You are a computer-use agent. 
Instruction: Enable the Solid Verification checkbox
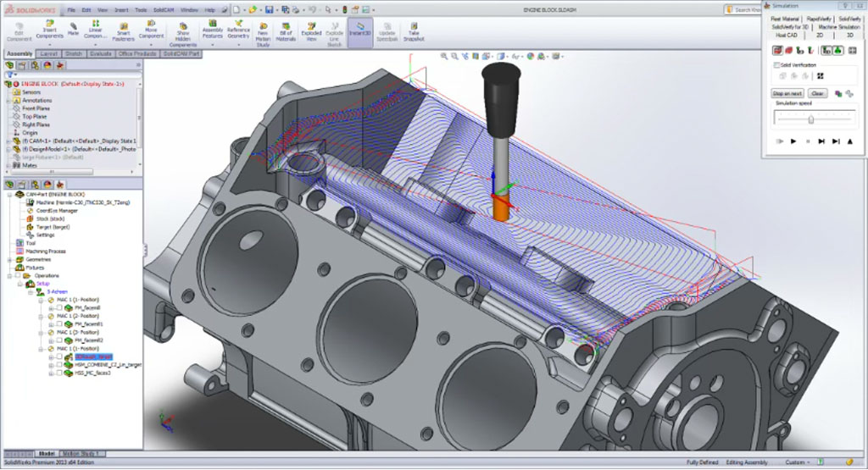776,64
